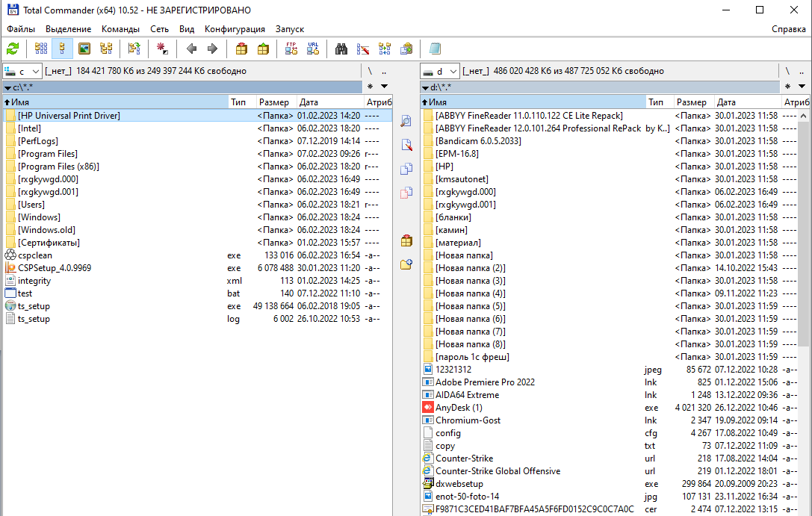Go to root with right panel backslash button

click(x=787, y=71)
